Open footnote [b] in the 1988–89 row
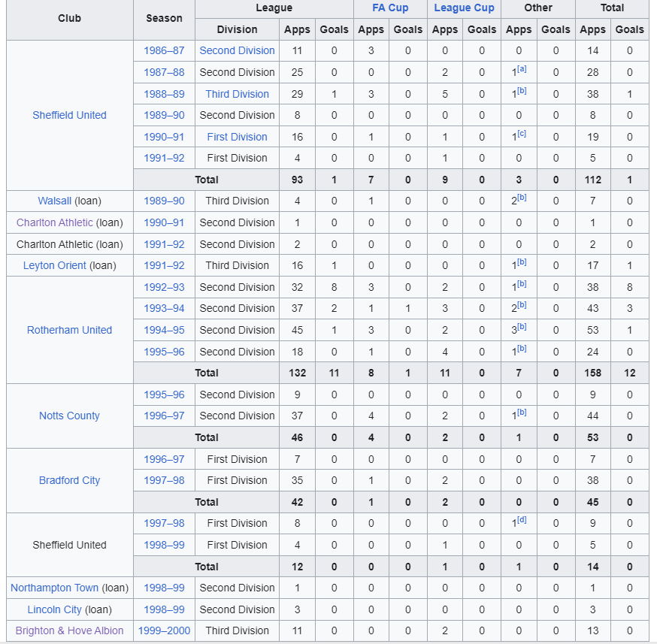This screenshot has width=657, height=644. [x=522, y=91]
